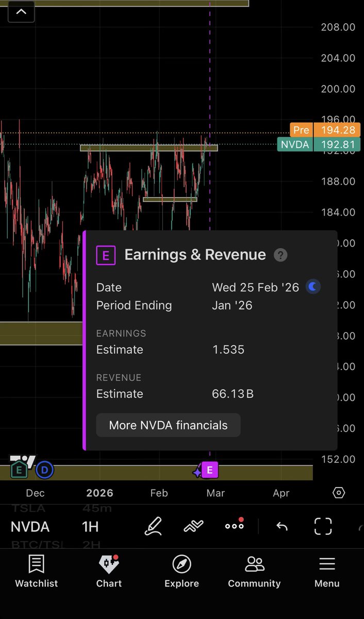This screenshot has width=364, height=619.
Task: Tap the purple E earnings marker on timeline
Action: 209,470
